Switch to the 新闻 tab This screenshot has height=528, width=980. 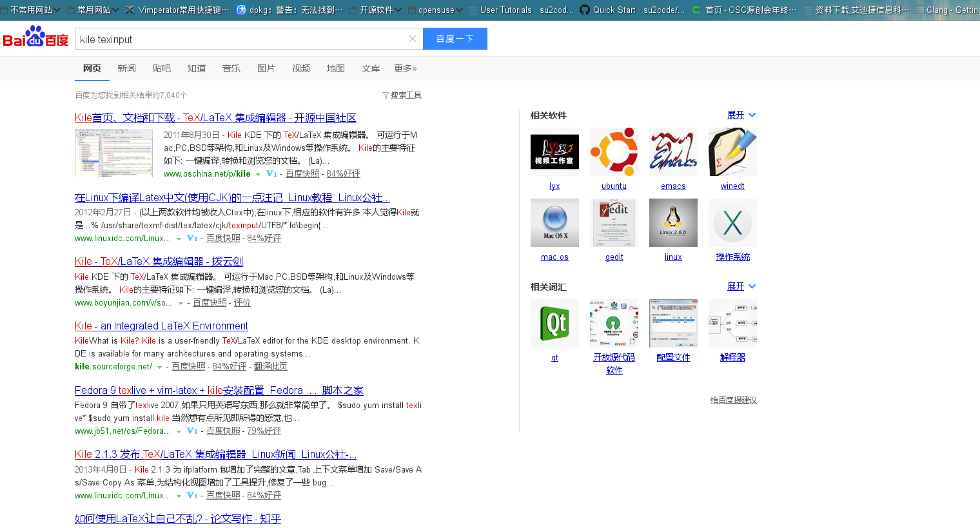coord(127,68)
